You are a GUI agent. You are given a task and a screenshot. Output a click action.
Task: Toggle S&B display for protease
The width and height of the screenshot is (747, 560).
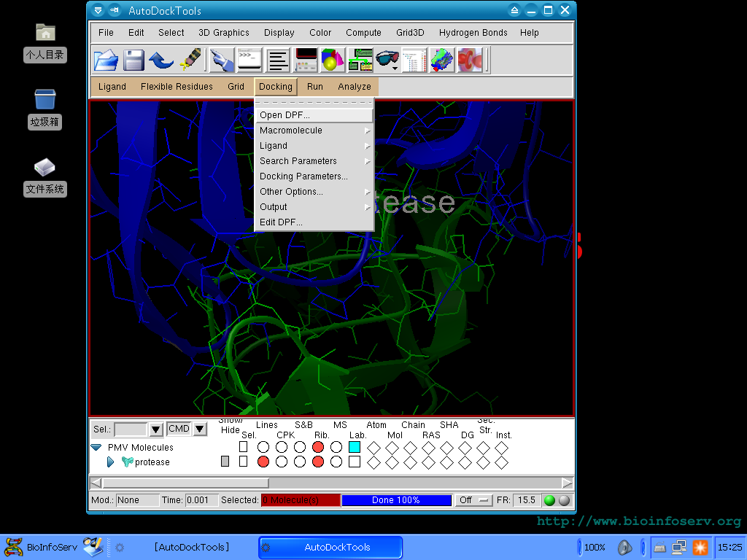tap(300, 462)
